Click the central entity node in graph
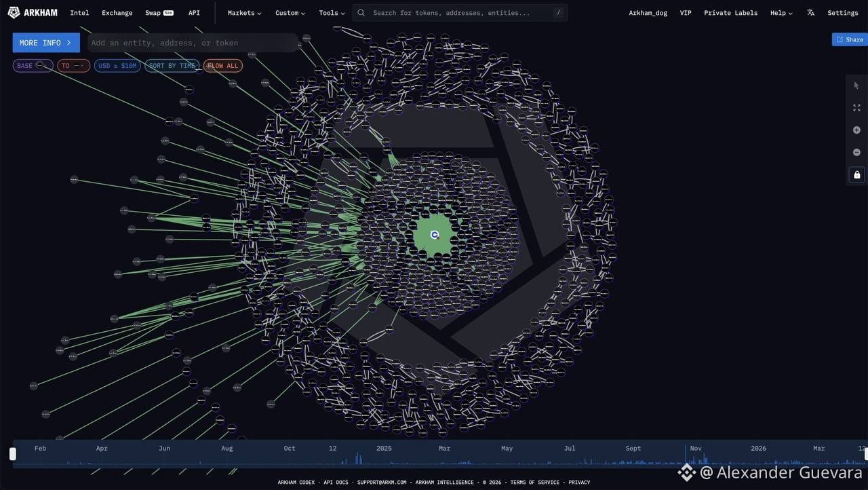 coord(435,235)
